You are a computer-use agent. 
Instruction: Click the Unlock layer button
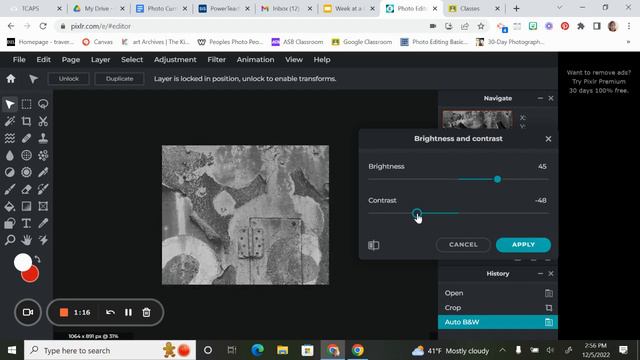pos(69,79)
